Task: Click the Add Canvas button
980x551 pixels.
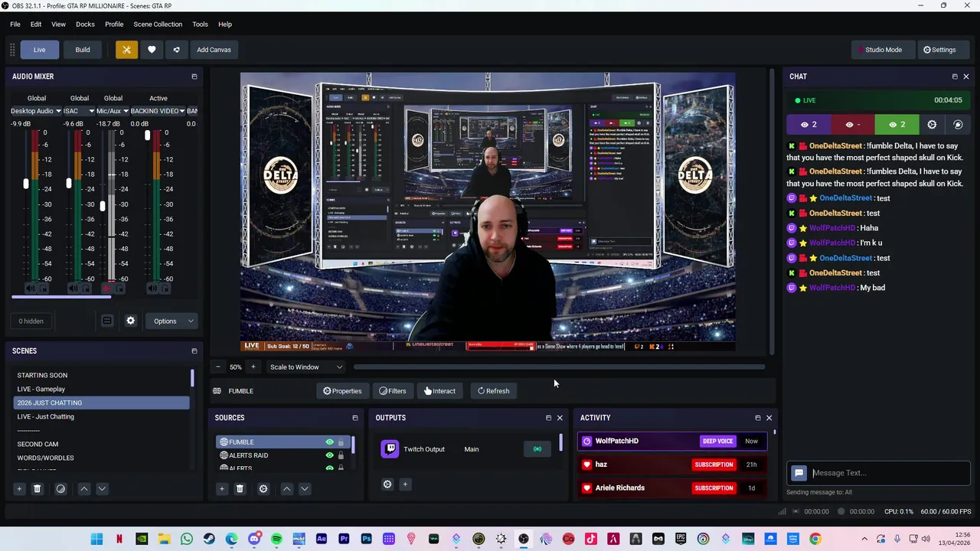Action: click(x=214, y=50)
